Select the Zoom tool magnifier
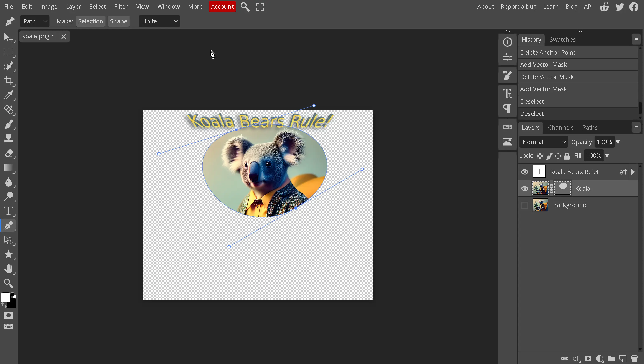644x364 pixels. [x=8, y=284]
